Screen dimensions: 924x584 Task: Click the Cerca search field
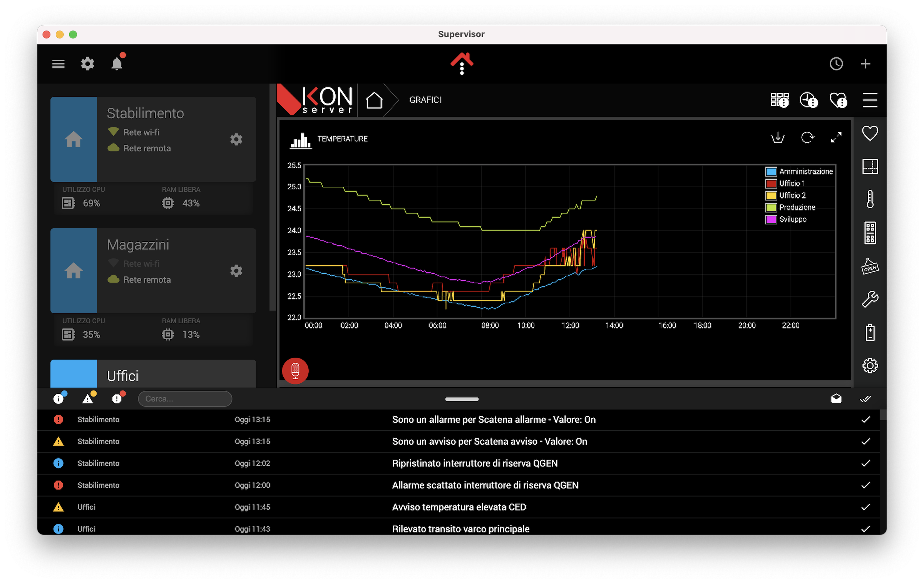point(185,399)
